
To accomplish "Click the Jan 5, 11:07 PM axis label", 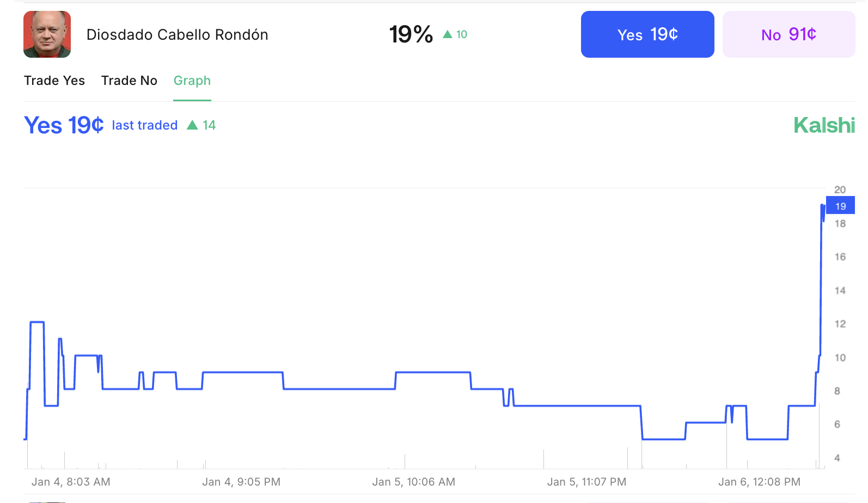I will point(586,482).
